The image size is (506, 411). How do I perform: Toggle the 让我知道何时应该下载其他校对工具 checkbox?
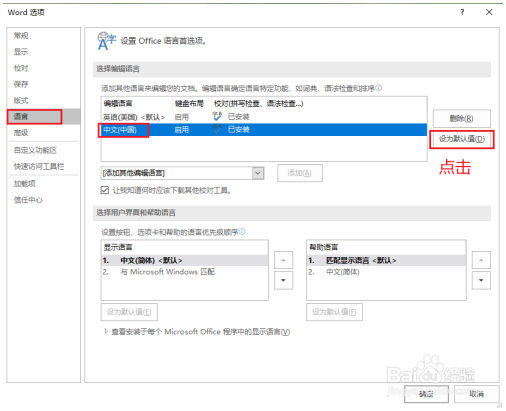point(105,190)
